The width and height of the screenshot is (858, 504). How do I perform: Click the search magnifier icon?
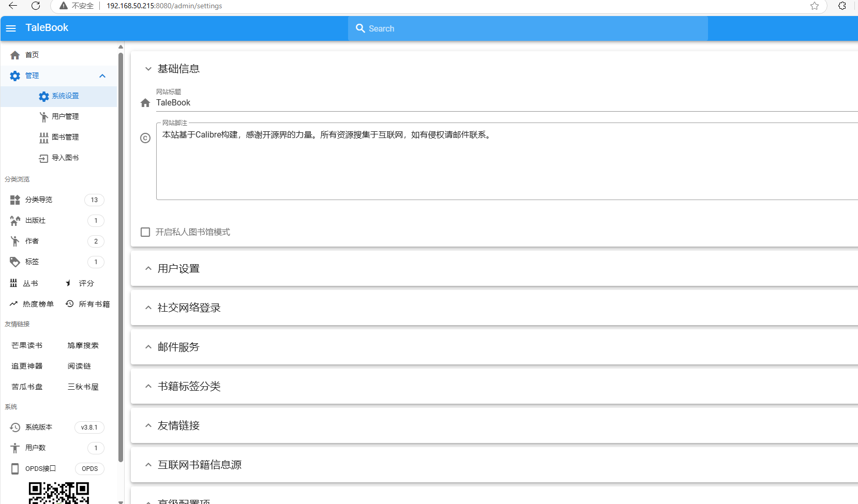coord(360,28)
